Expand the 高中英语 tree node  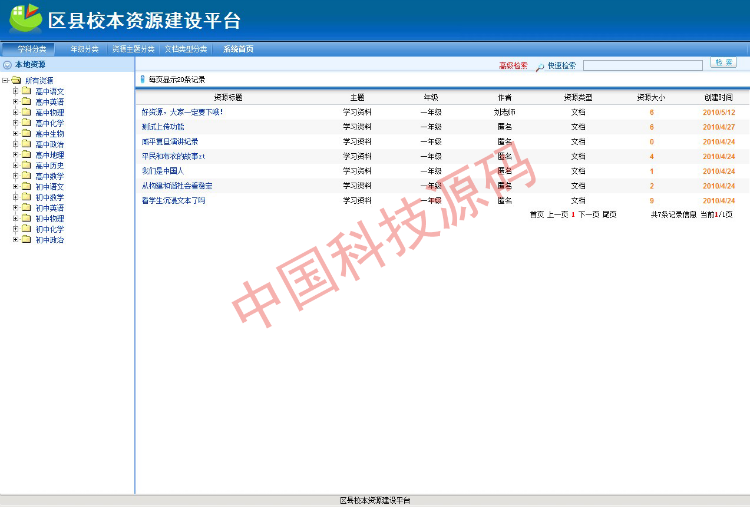15,101
